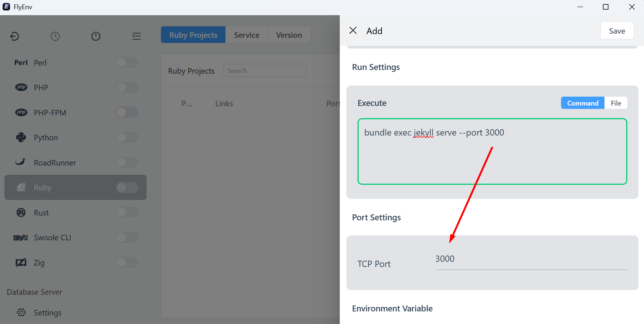Open the Service tab

[x=246, y=35]
